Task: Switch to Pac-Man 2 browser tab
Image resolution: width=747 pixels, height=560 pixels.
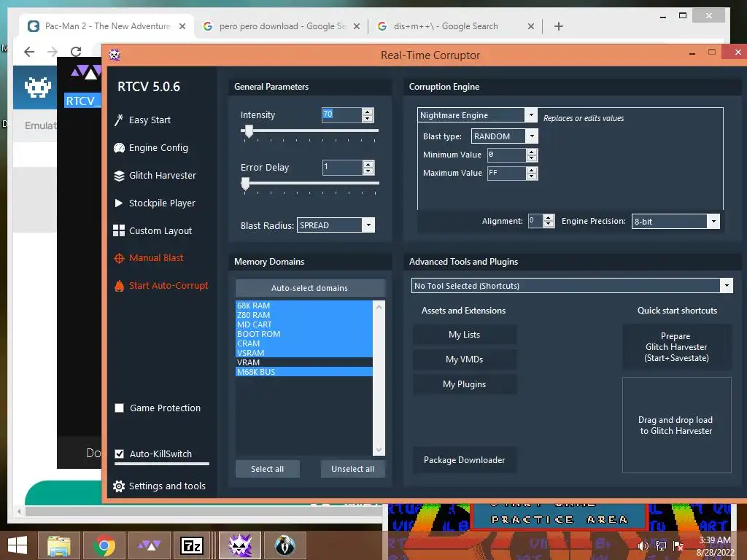Action: [x=107, y=26]
